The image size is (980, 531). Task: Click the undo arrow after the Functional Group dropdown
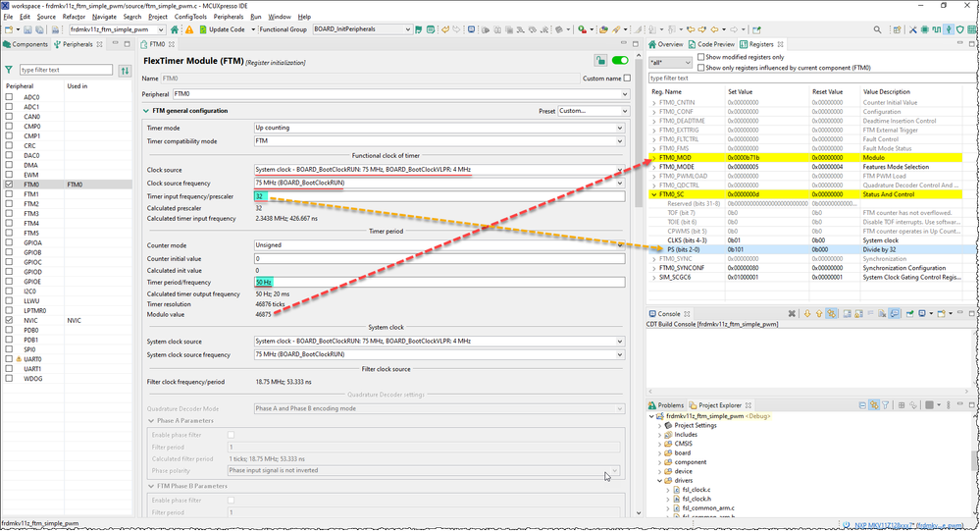[445, 29]
